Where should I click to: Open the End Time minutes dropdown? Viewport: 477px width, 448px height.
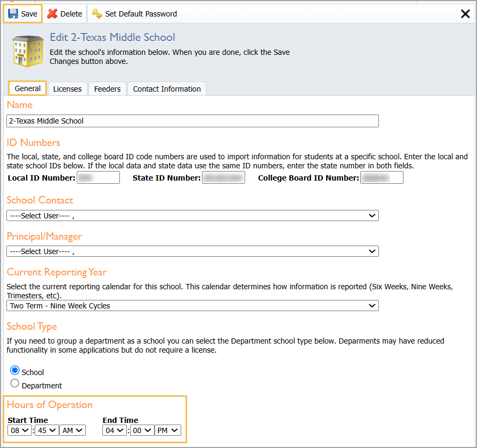141,430
